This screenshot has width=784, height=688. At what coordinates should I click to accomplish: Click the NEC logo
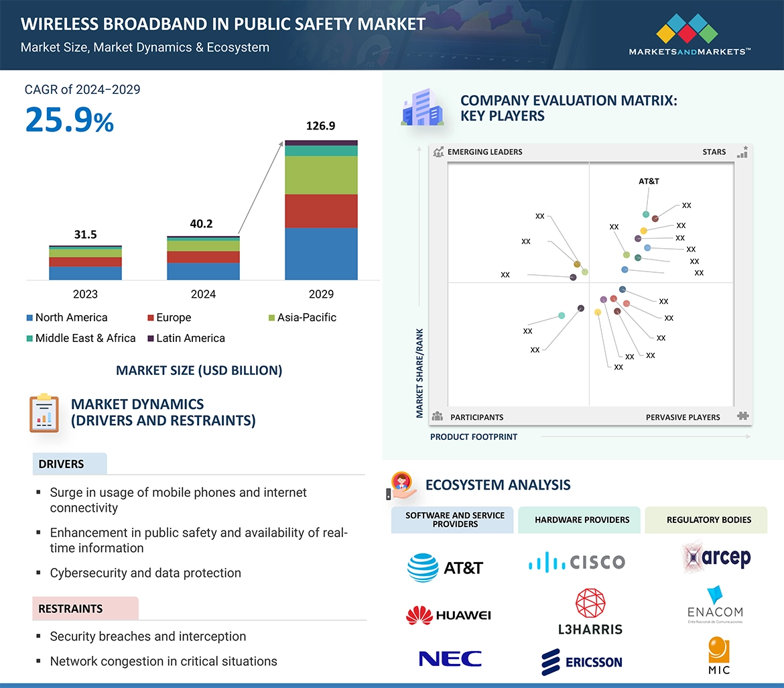pyautogui.click(x=450, y=659)
